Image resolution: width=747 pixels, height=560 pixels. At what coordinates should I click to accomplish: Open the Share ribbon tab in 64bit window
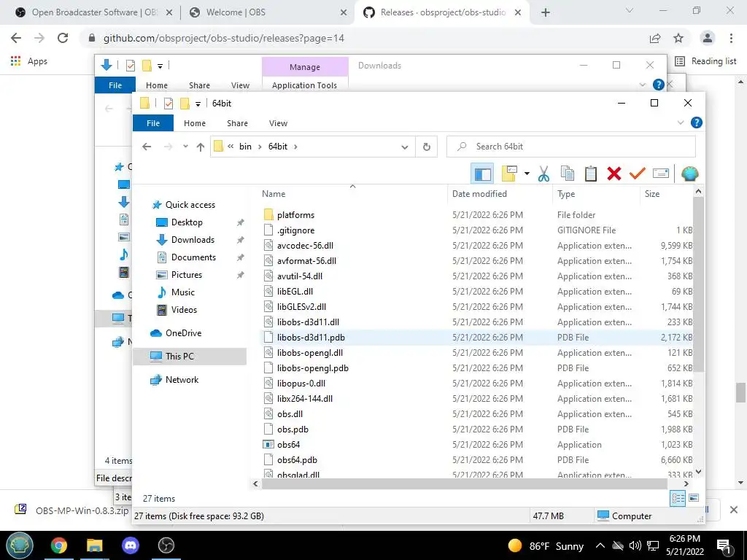[x=237, y=123]
